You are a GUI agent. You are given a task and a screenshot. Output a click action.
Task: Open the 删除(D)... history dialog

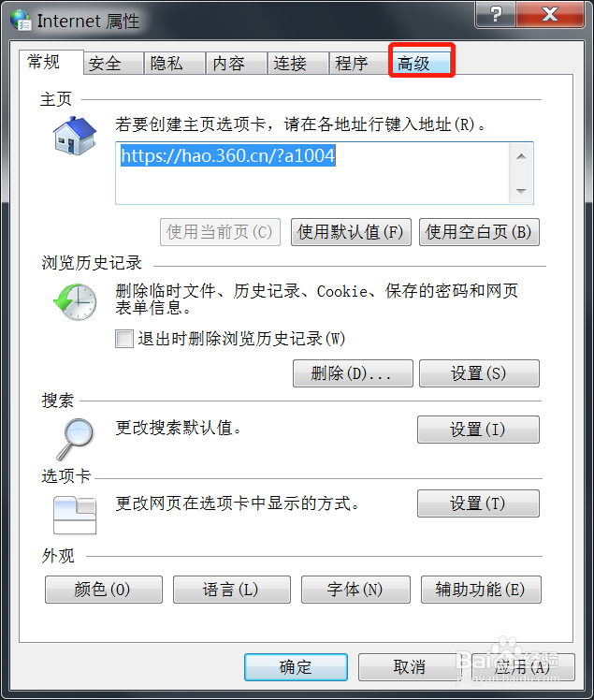tap(353, 373)
